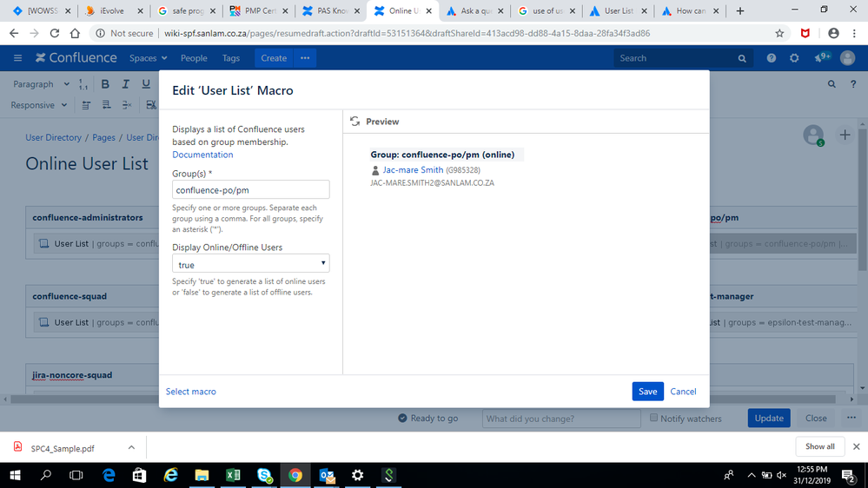Screen dimensions: 868x488
Task: Switch to the iEvolve browser tab
Action: (x=113, y=10)
